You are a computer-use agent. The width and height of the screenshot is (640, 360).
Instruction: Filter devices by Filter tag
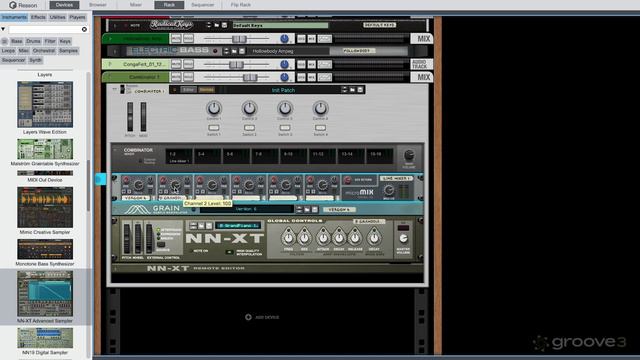[50, 41]
